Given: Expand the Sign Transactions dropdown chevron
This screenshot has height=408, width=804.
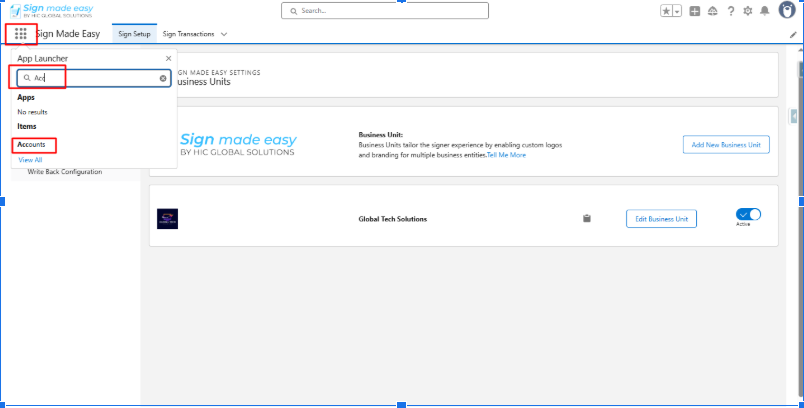Looking at the screenshot, I should pos(224,34).
